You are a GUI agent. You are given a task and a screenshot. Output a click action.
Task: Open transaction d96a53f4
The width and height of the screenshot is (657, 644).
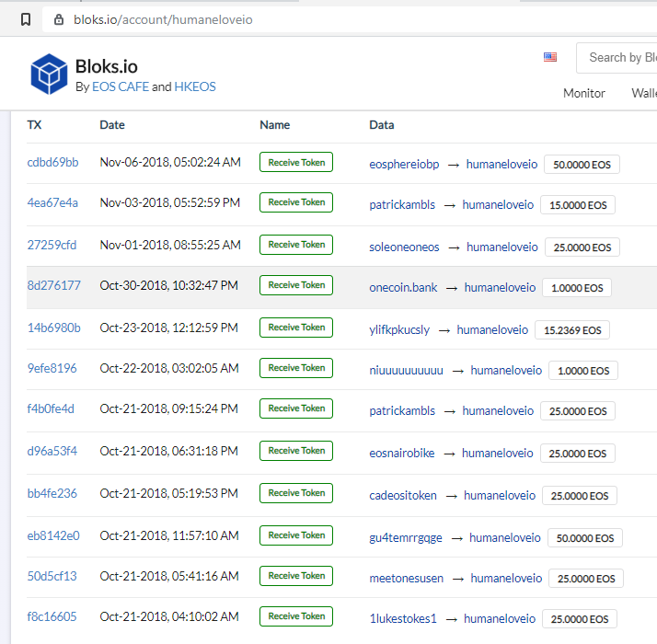52,452
